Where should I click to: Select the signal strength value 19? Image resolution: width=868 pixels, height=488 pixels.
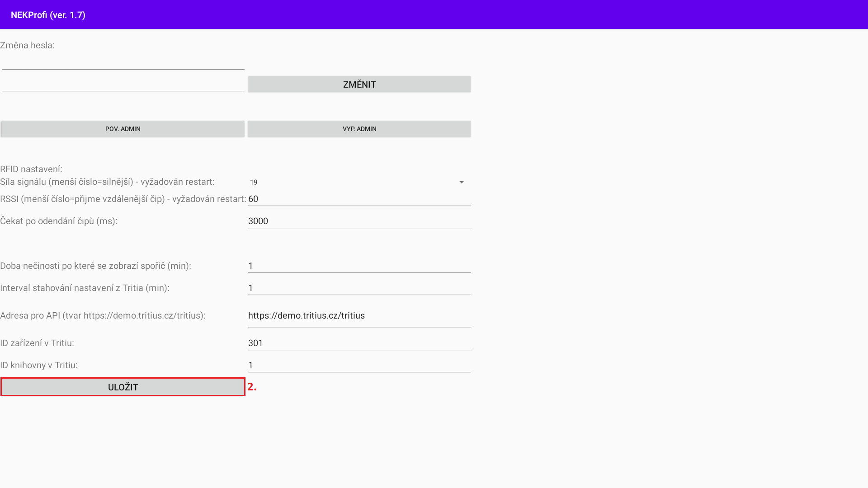pos(254,182)
